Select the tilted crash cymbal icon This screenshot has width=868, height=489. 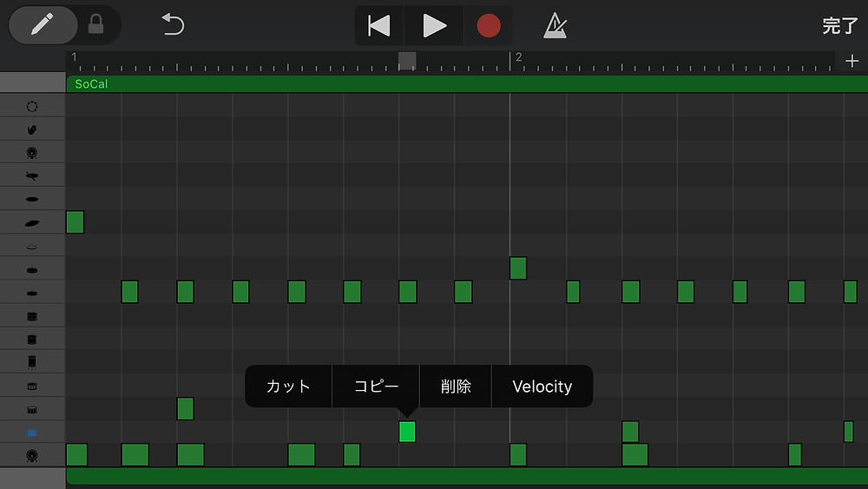pyautogui.click(x=32, y=222)
